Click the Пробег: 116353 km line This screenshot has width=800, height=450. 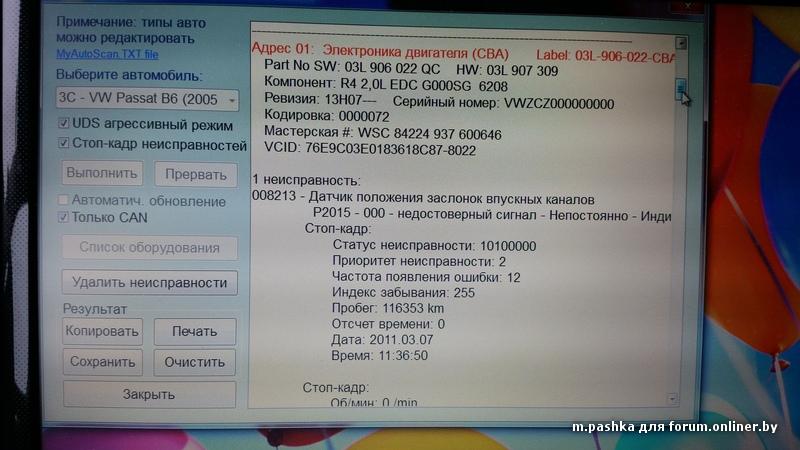tap(388, 309)
